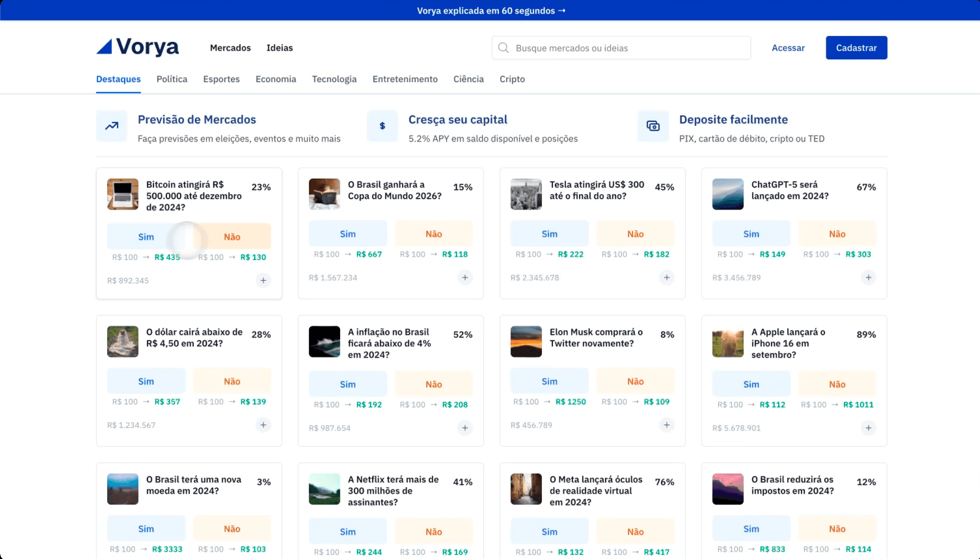Select Sim on the Tesla US$ 300 market
Viewport: 980px width, 559px height.
click(x=549, y=233)
